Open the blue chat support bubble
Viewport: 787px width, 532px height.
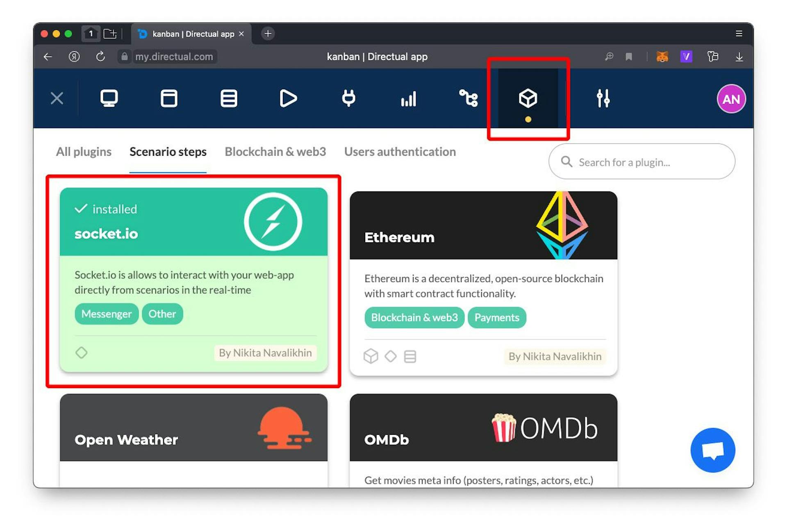(x=712, y=450)
